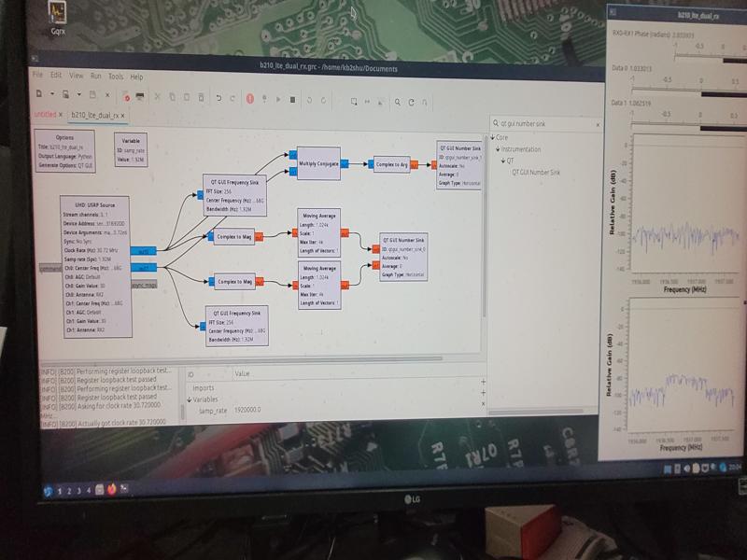Click the toolbar icon right of Reload
Screen dimensions: 747x560
tap(425, 103)
